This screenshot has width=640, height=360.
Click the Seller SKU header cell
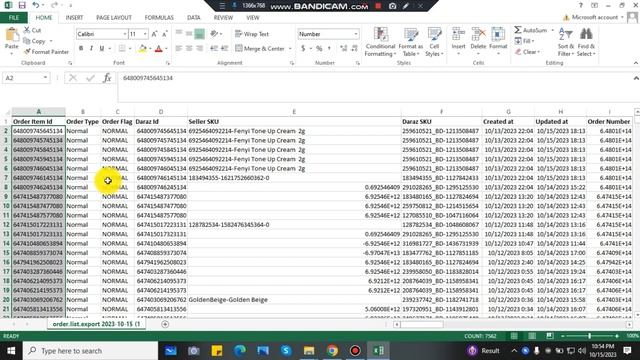tap(294, 122)
